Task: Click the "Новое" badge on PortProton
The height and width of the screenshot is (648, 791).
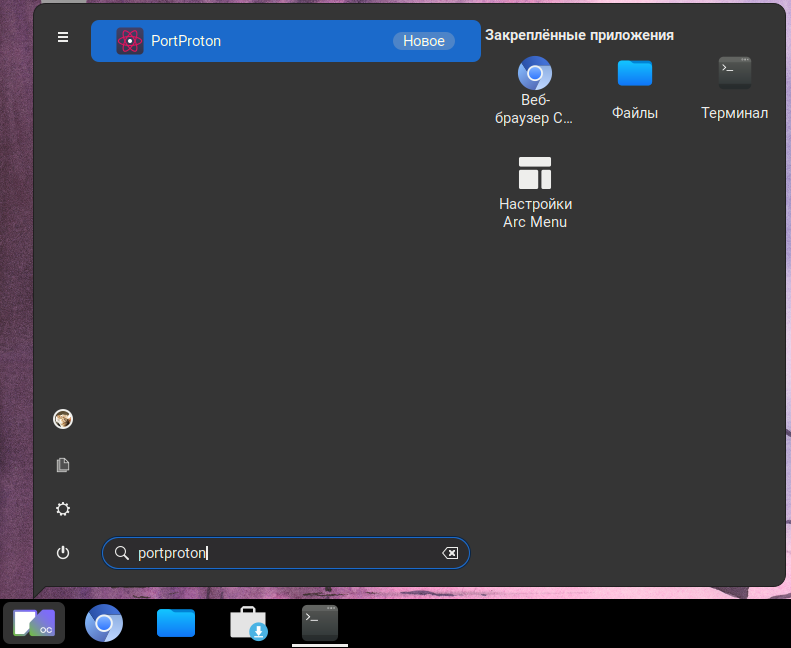Action: [423, 41]
